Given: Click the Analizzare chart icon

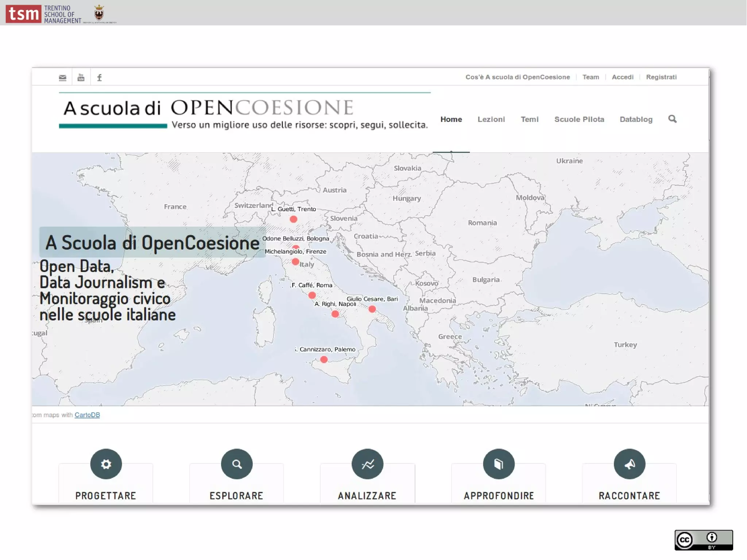Looking at the screenshot, I should pyautogui.click(x=367, y=464).
